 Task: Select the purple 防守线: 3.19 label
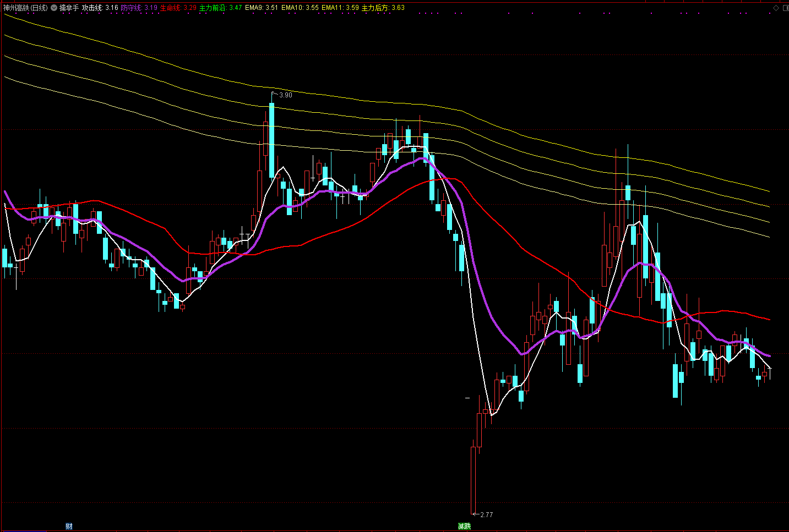click(139, 8)
